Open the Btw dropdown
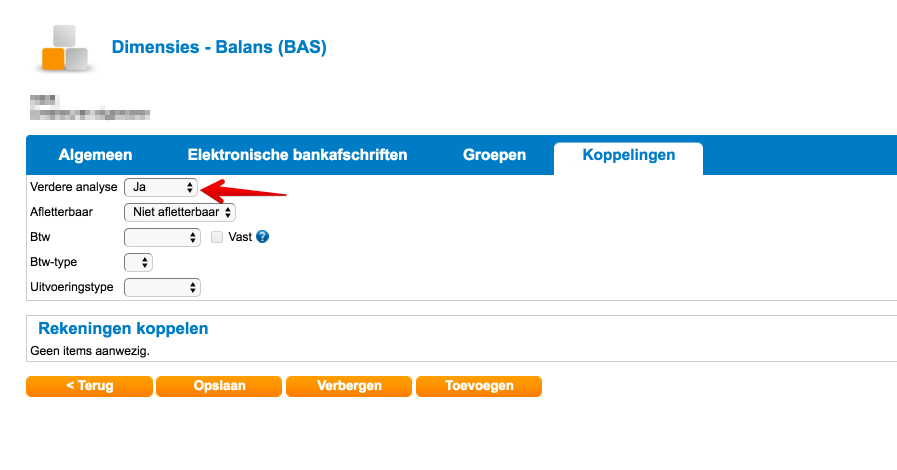This screenshot has height=470, width=897. [162, 237]
